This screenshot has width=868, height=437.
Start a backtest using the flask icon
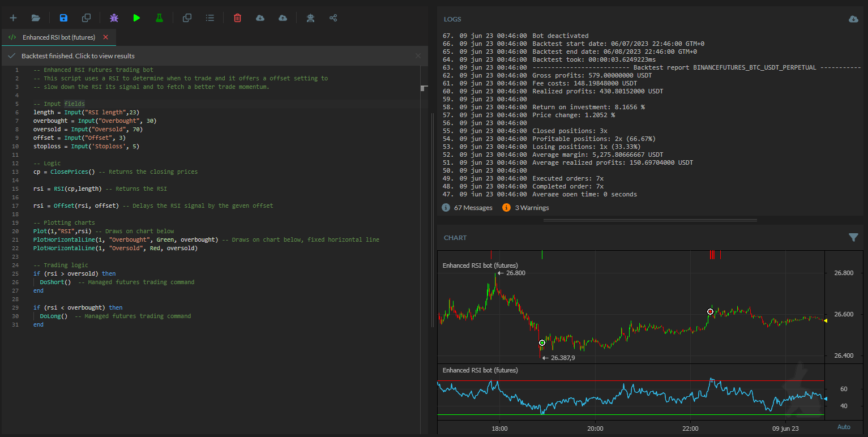coord(159,18)
